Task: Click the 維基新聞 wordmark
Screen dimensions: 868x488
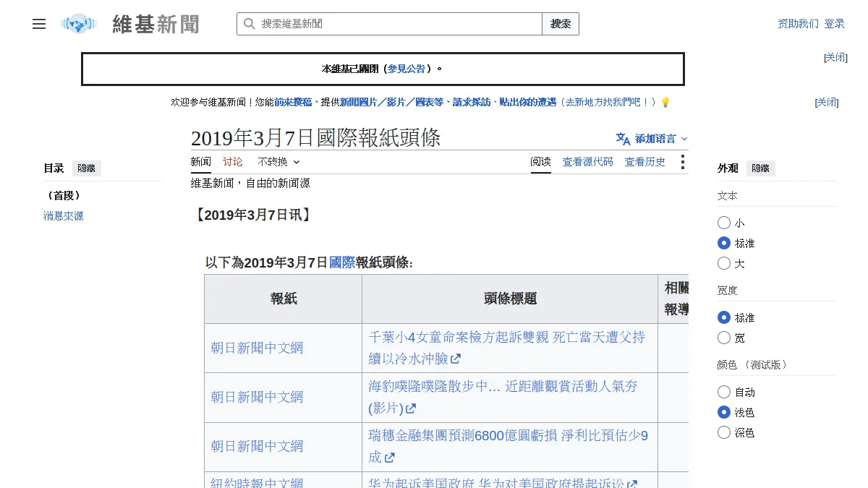Action: (156, 24)
